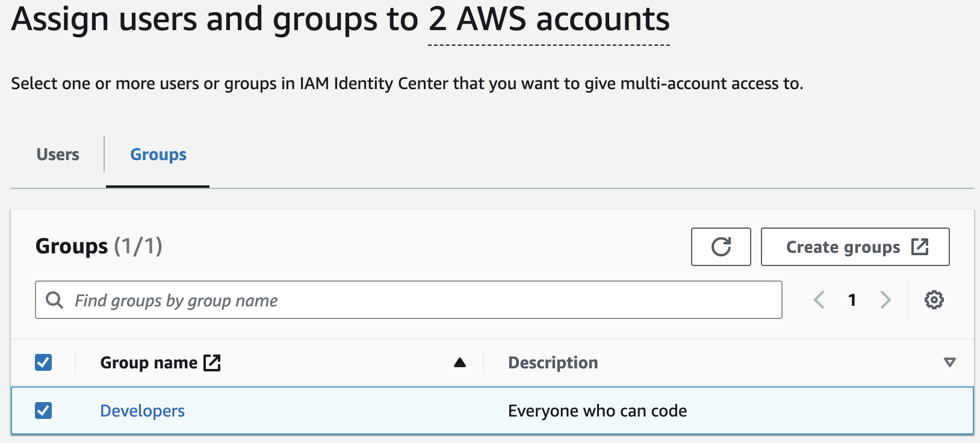The image size is (980, 443).
Task: Open the Developers group link
Action: click(x=142, y=410)
